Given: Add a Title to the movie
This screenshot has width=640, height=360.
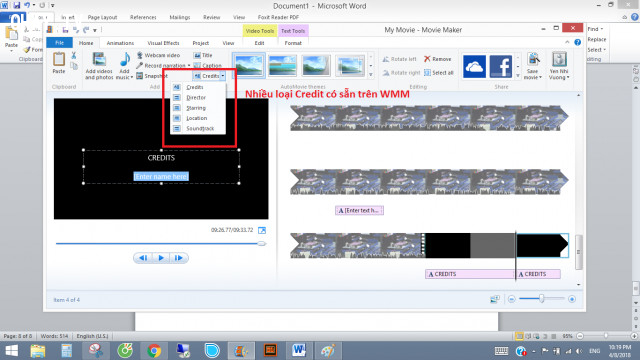Looking at the screenshot, I should point(203,55).
